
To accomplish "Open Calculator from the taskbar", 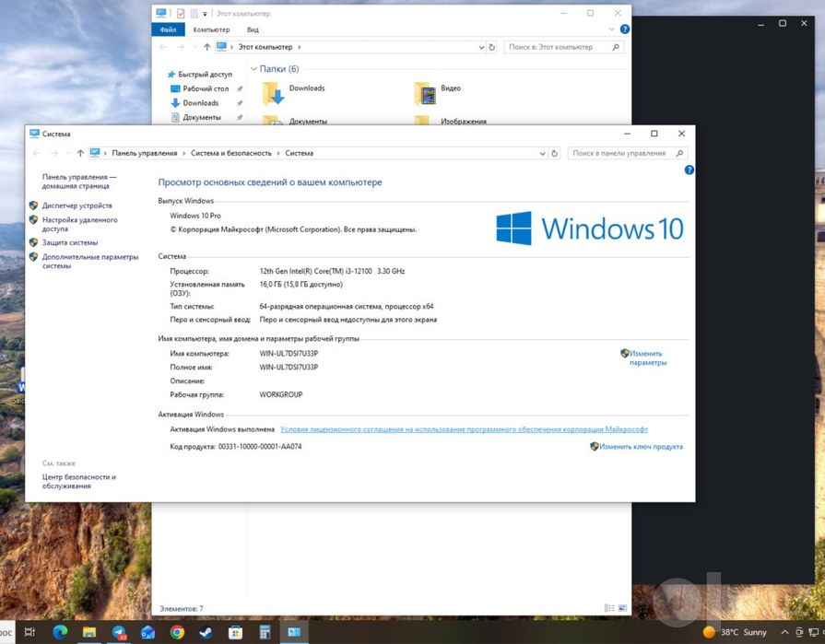I will point(265,632).
